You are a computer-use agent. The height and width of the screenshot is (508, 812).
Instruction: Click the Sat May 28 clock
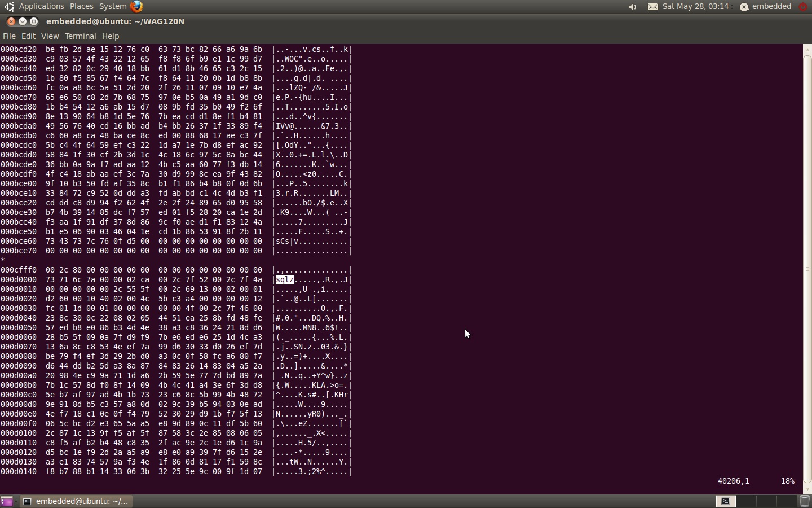(x=695, y=6)
